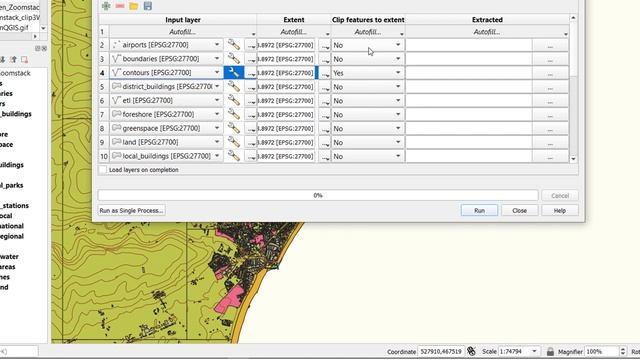Click wrench icon for foreshore row
This screenshot has width=640, height=360.
(234, 114)
